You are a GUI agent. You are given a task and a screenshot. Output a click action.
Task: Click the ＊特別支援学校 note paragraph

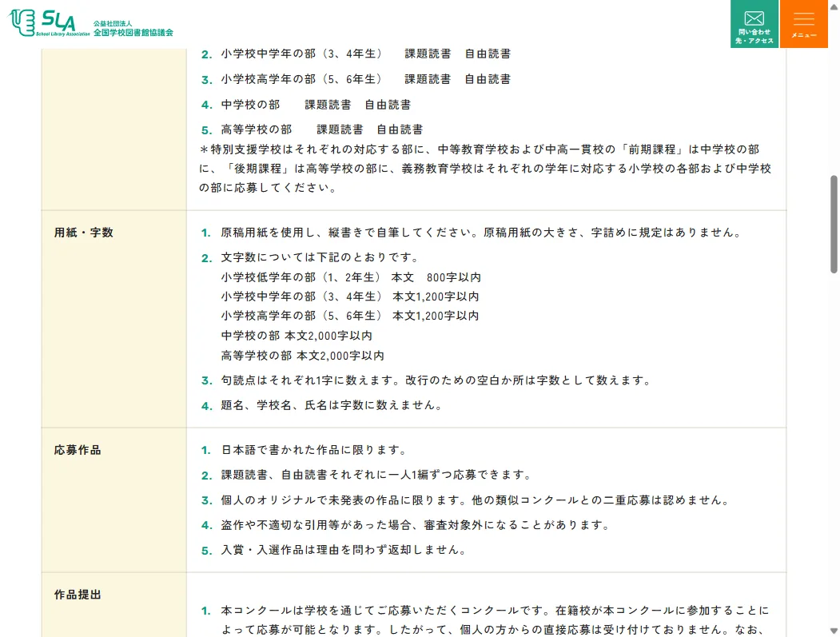[x=485, y=168]
